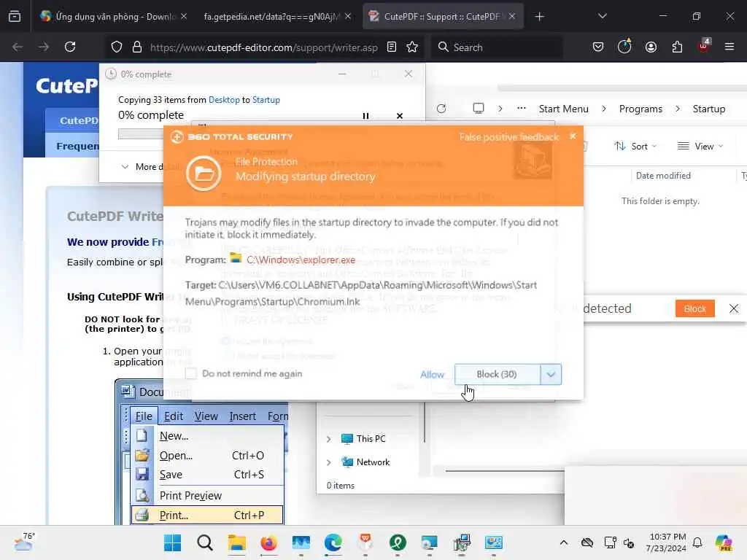747x560 pixels.
Task: Click Firefox icon in taskbar
Action: tap(268, 542)
